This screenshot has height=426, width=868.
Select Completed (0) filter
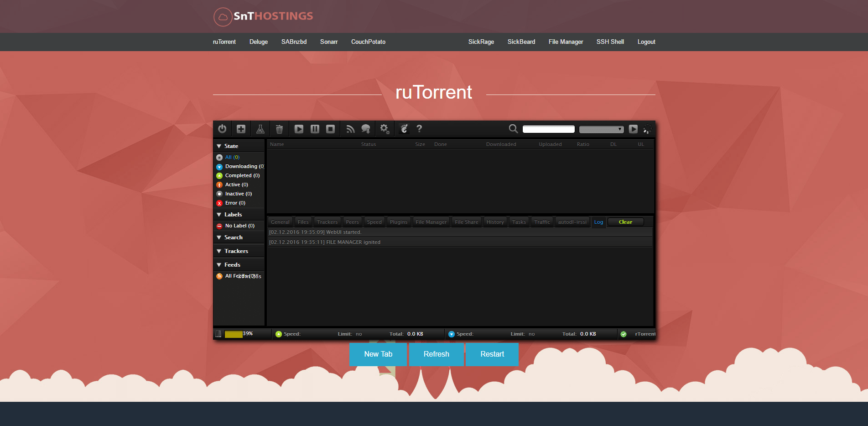238,175
